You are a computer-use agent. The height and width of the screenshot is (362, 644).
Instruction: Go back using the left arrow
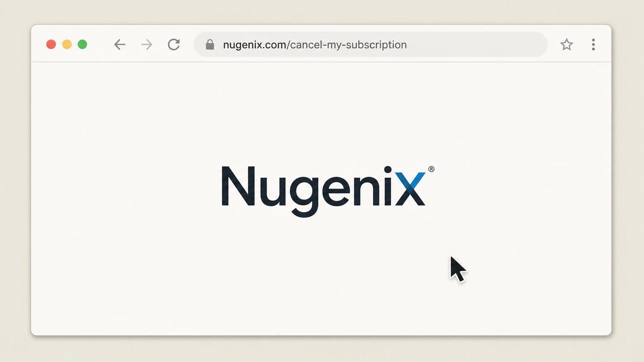coord(120,44)
